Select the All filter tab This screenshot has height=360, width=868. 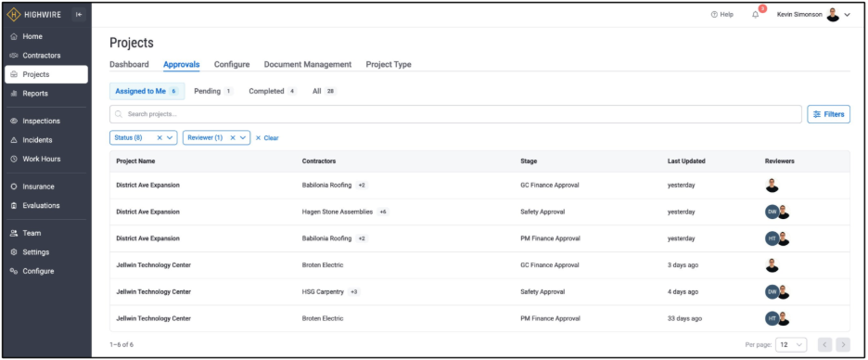pyautogui.click(x=325, y=91)
